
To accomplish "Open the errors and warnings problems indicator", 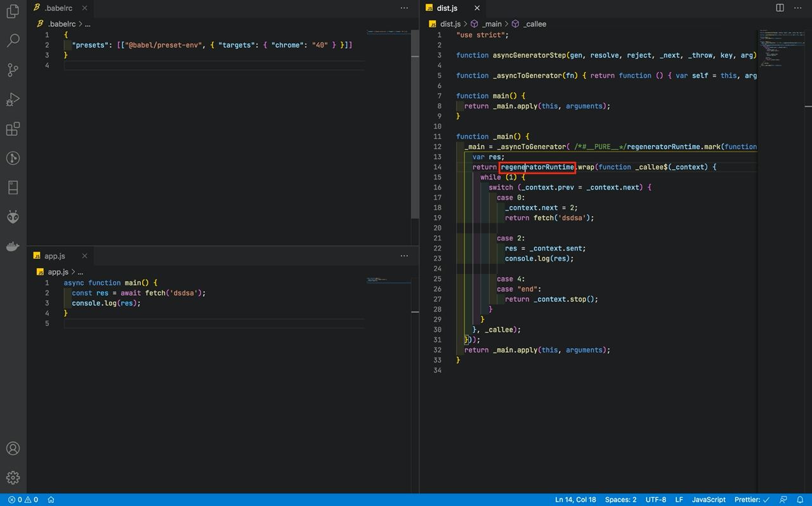I will 23,500.
